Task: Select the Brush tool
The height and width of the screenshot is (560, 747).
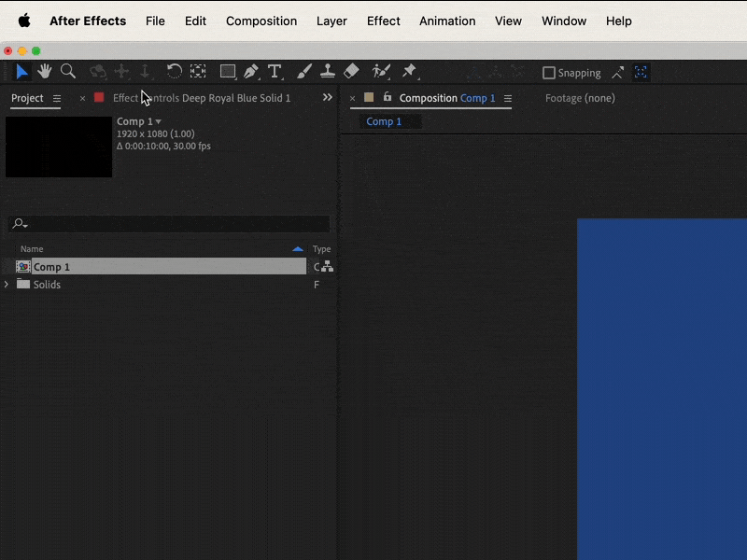Action: [304, 72]
